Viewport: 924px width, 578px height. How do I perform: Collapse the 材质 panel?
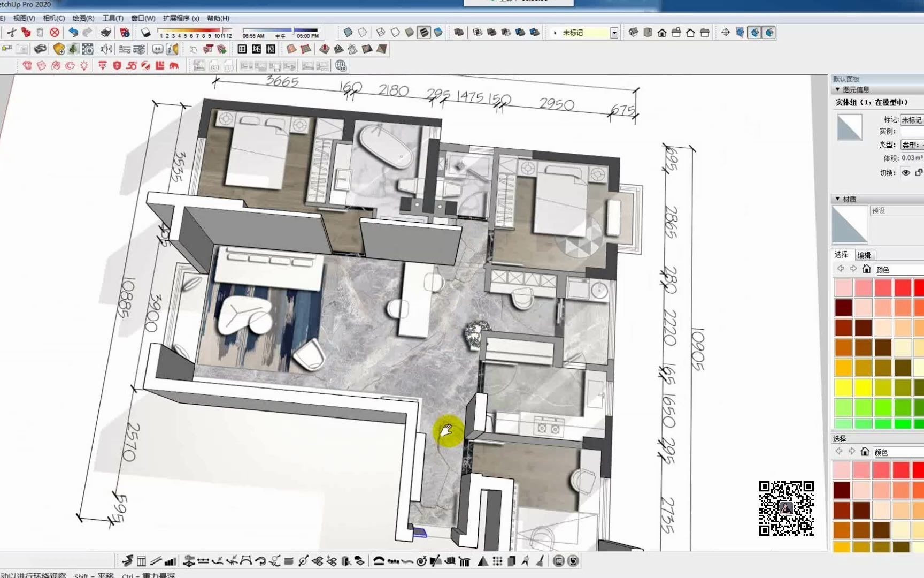coord(837,199)
